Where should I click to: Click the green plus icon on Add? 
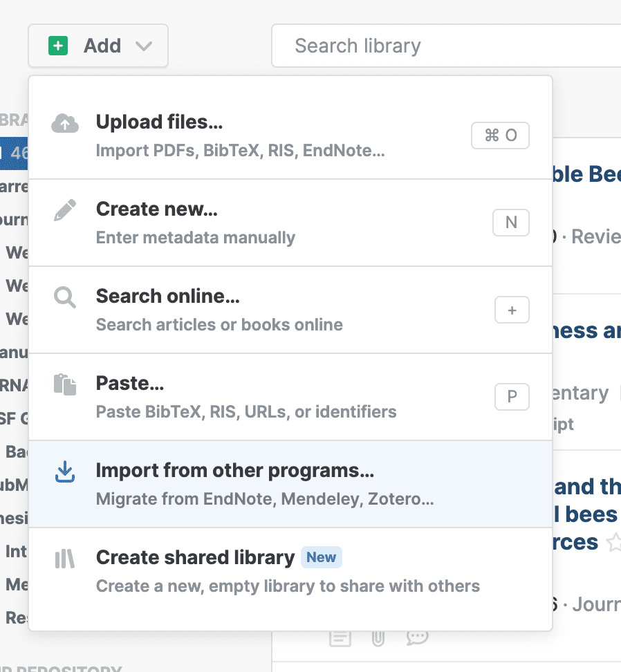tap(58, 46)
